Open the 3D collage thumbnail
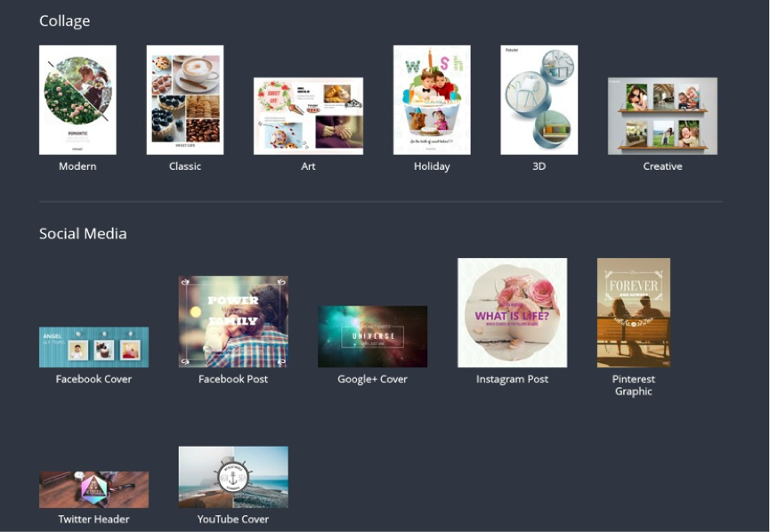This screenshot has width=770, height=532. tap(539, 101)
